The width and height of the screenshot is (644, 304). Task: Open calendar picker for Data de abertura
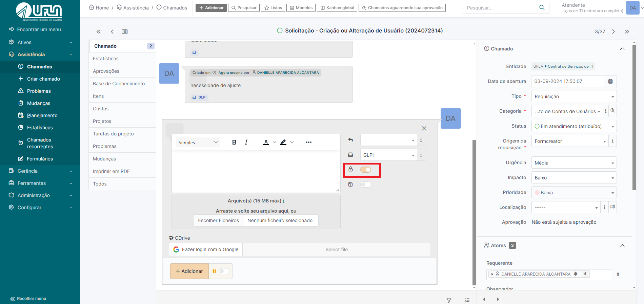point(610,81)
